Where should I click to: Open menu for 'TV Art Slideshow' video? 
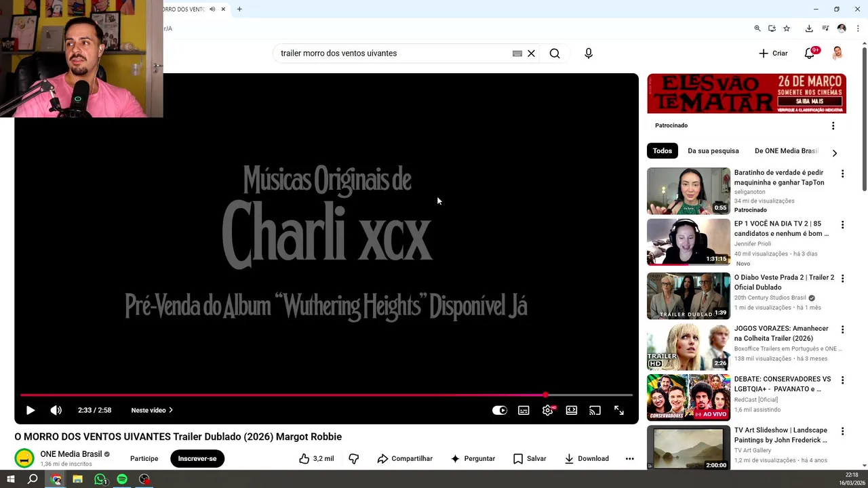(x=843, y=431)
